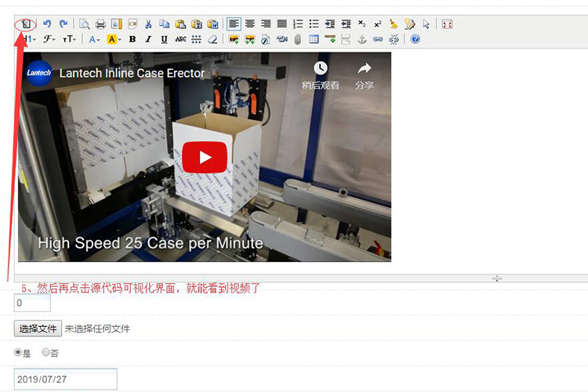Justify the text fully
The height and width of the screenshot is (392, 588).
click(x=282, y=24)
